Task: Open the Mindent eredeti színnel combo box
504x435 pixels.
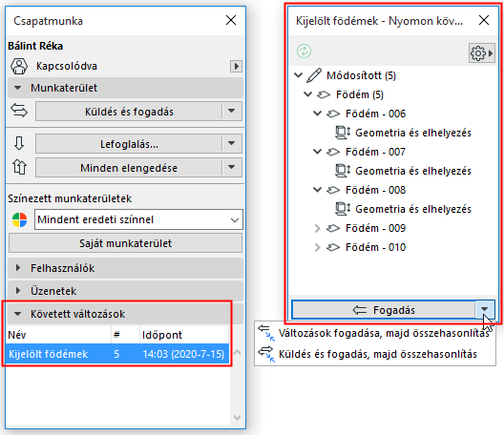Action: [x=138, y=219]
